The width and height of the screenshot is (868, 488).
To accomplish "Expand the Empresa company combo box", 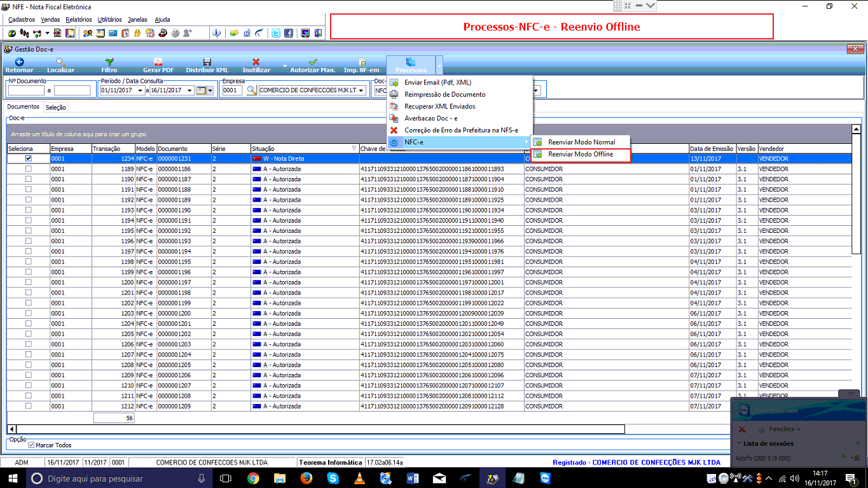I will (x=362, y=91).
